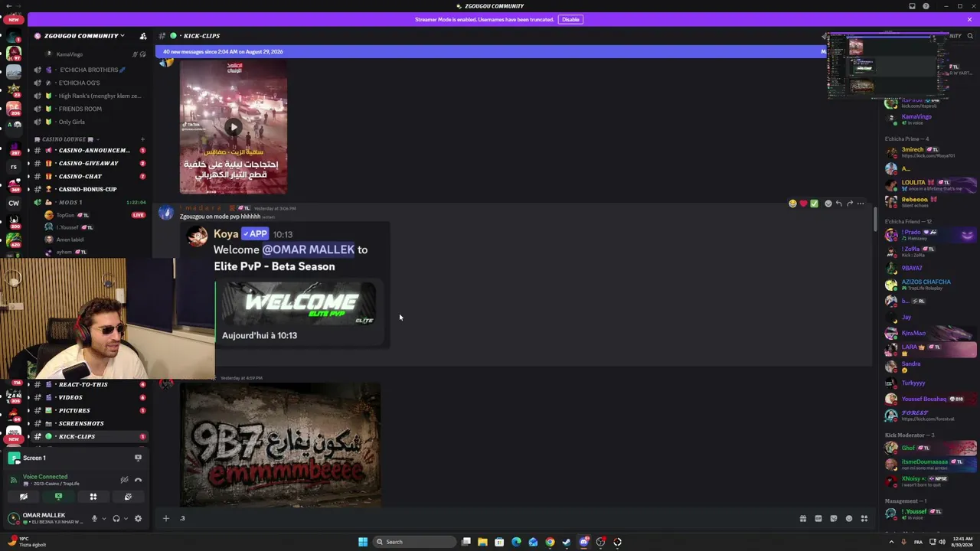Open the Windows Start menu

(x=363, y=542)
